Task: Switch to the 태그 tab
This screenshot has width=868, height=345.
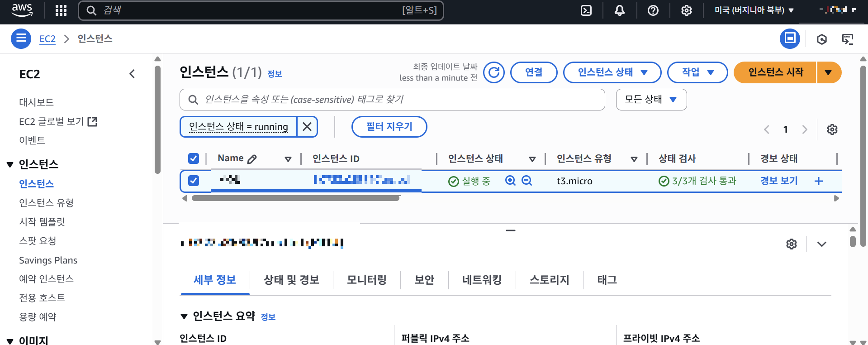Action: pos(607,280)
